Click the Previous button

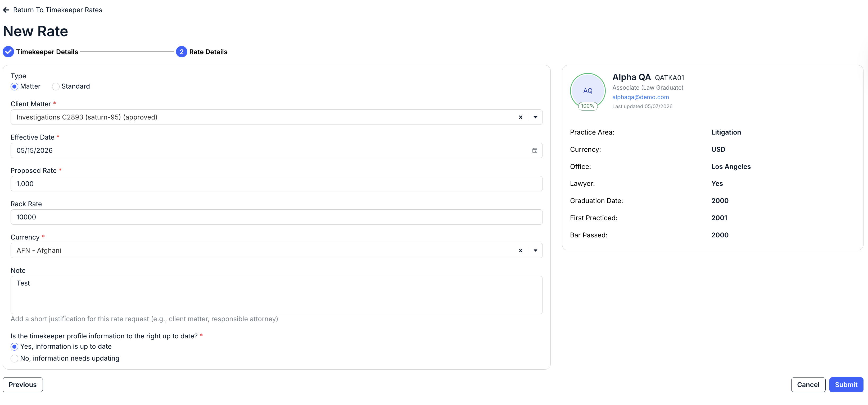(x=22, y=384)
